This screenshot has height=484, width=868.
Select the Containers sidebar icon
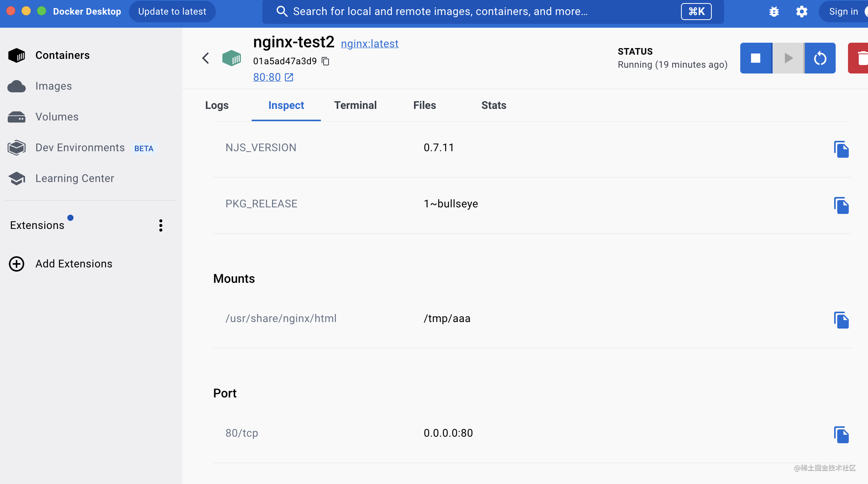16,55
